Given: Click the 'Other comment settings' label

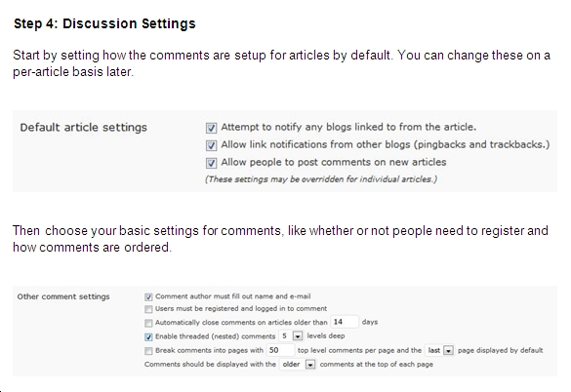Looking at the screenshot, I should 63,296.
